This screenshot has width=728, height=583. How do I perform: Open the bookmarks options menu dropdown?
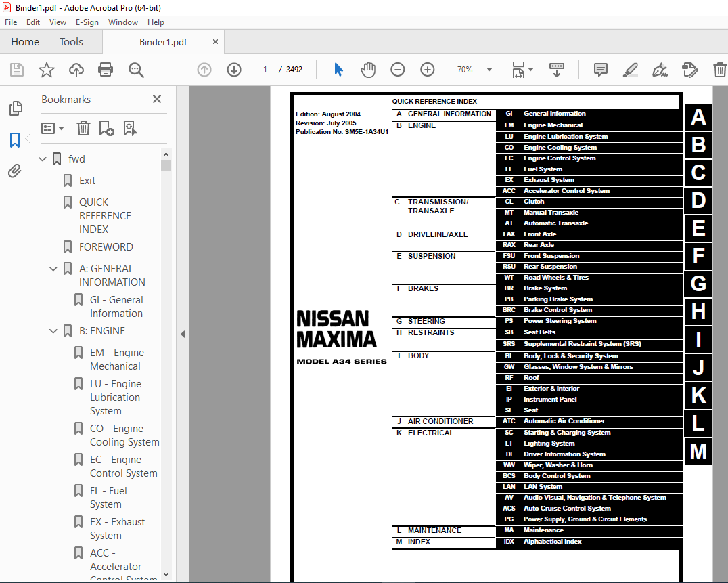[52, 128]
